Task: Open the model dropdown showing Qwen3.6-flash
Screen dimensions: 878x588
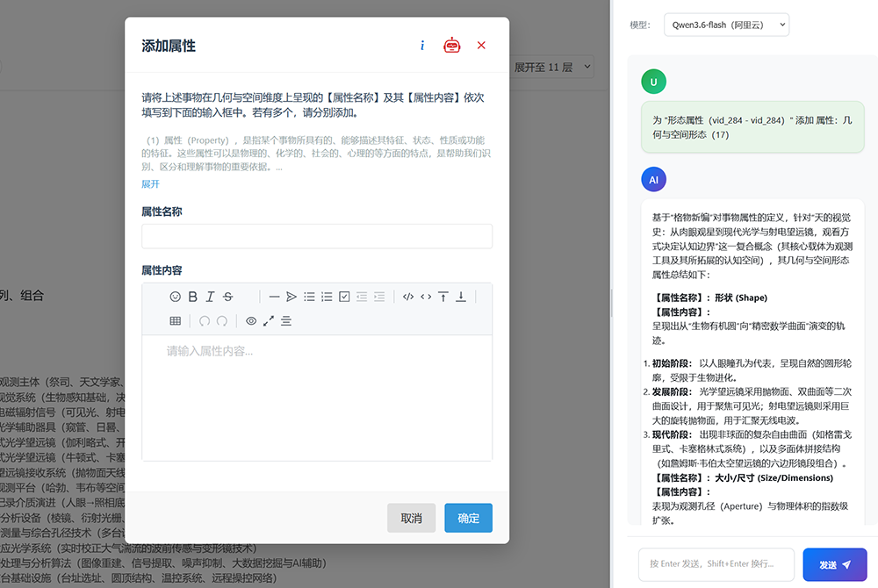Action: (726, 25)
